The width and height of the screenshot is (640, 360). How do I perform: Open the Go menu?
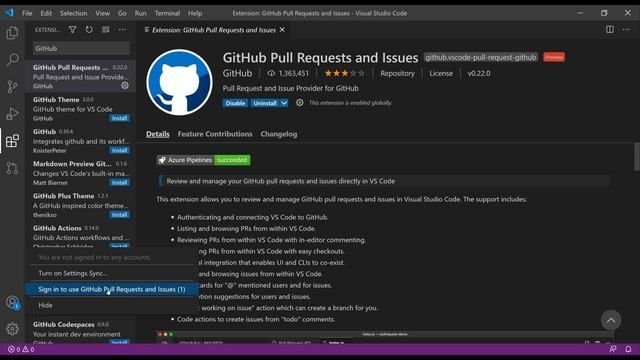click(122, 13)
